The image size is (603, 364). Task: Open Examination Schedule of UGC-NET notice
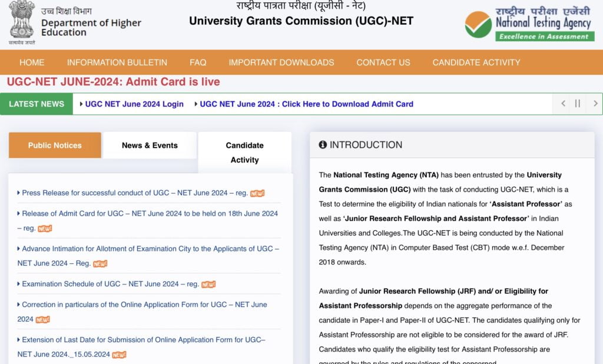click(110, 284)
